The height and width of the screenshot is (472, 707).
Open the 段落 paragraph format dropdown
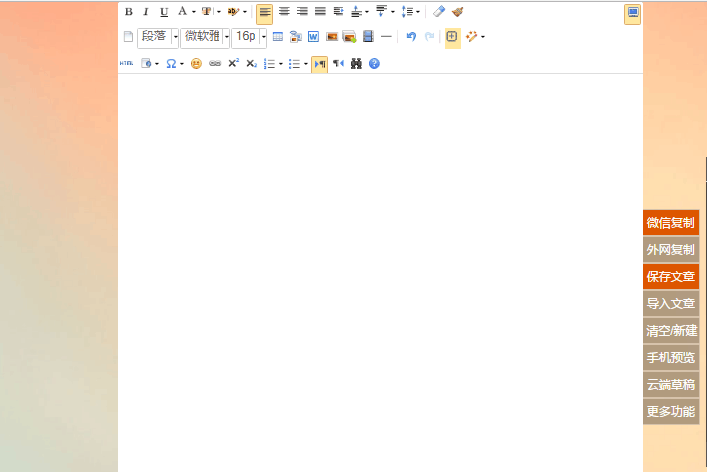pyautogui.click(x=176, y=37)
